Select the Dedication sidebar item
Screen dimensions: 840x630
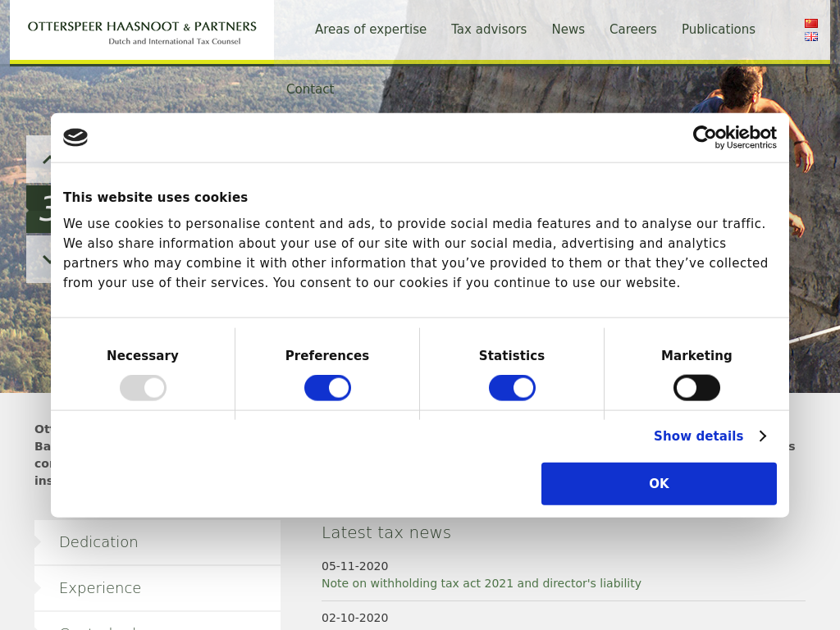[x=98, y=542]
